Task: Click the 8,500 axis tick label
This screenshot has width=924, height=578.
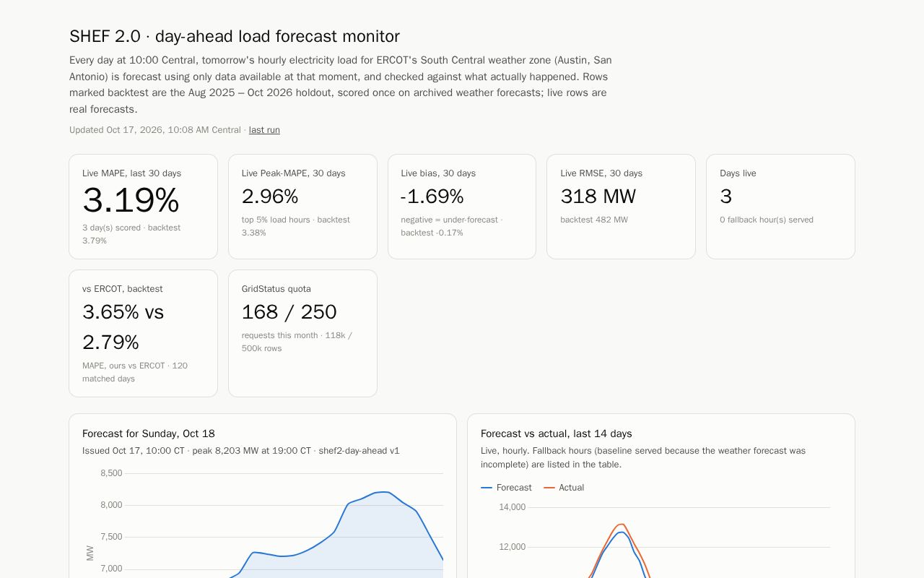Action: (111, 473)
